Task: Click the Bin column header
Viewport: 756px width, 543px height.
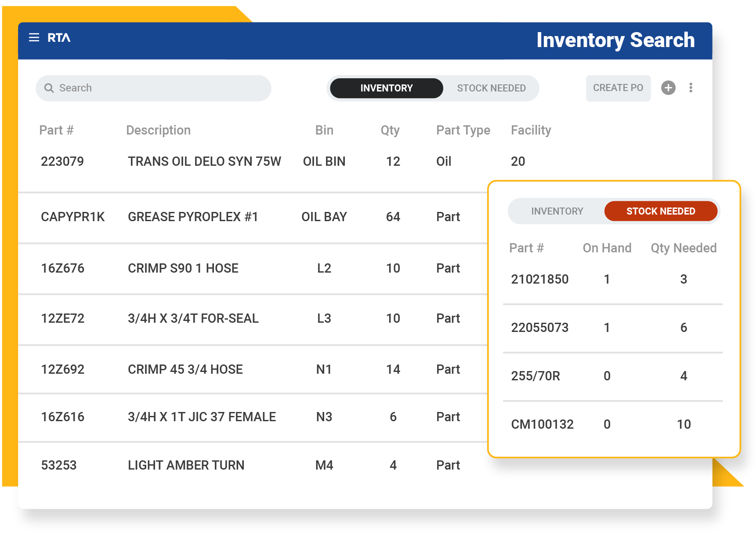Action: tap(324, 130)
